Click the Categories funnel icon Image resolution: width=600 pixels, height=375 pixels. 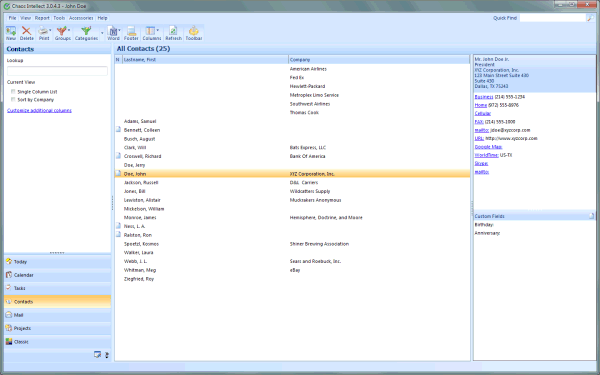tap(86, 31)
